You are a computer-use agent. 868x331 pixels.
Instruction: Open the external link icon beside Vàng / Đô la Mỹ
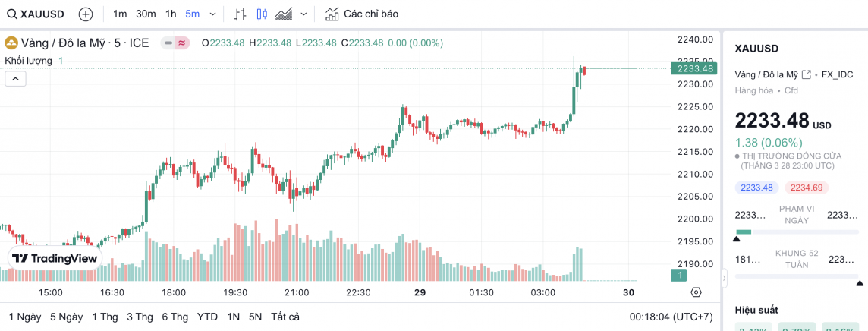pyautogui.click(x=807, y=74)
